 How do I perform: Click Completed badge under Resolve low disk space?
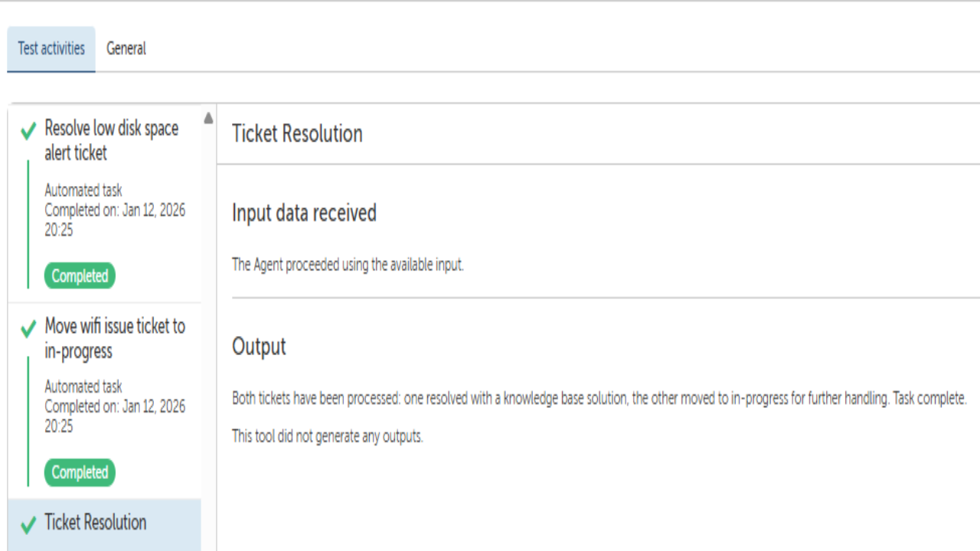(80, 276)
